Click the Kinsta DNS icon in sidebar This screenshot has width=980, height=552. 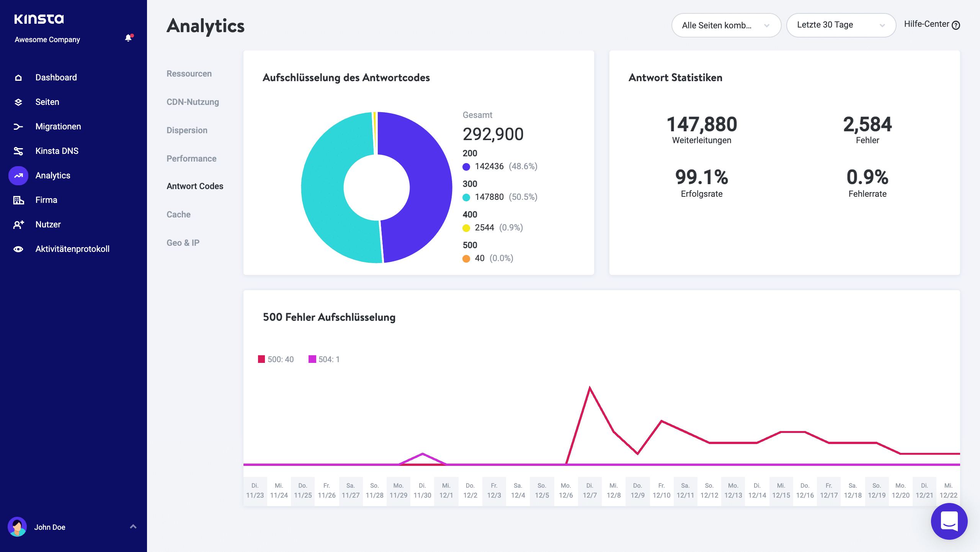18,150
